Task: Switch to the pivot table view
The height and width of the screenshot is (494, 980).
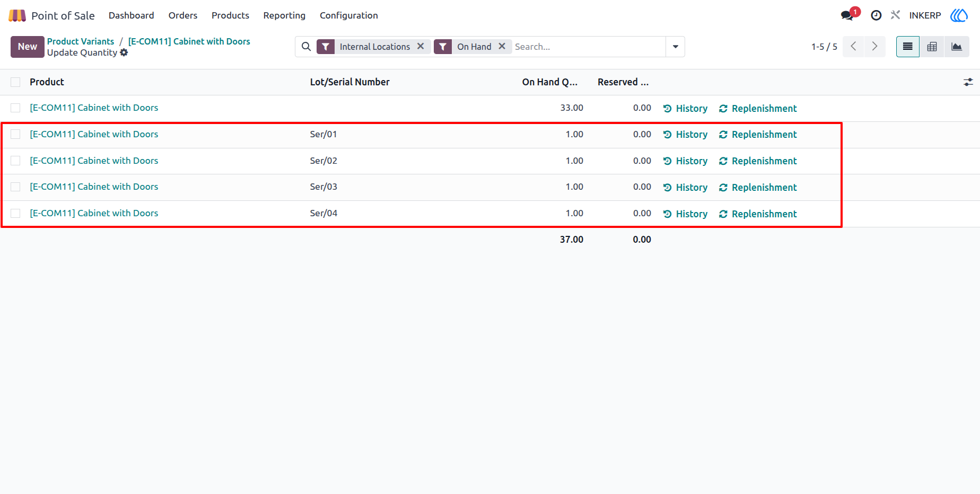Action: [x=932, y=47]
